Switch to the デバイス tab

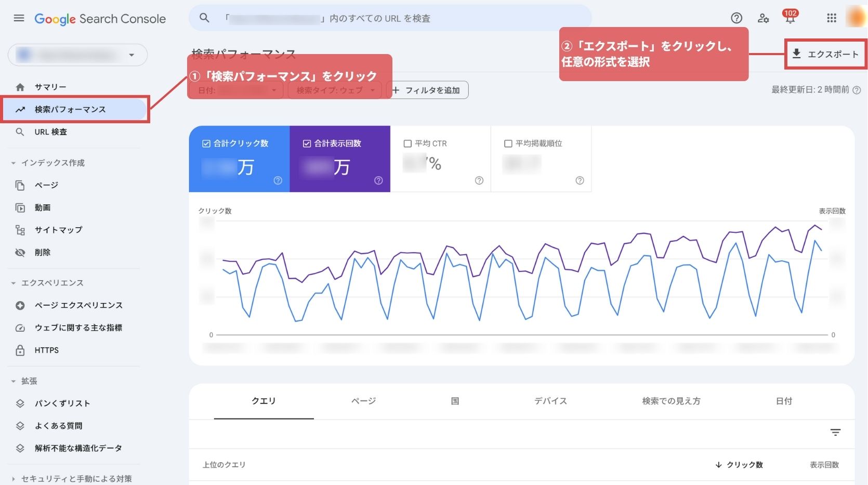[x=550, y=401]
